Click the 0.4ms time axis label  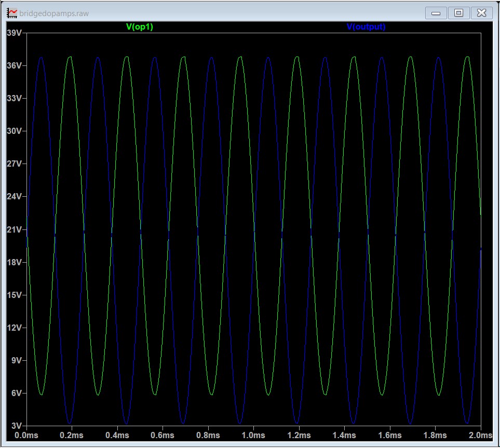click(117, 435)
